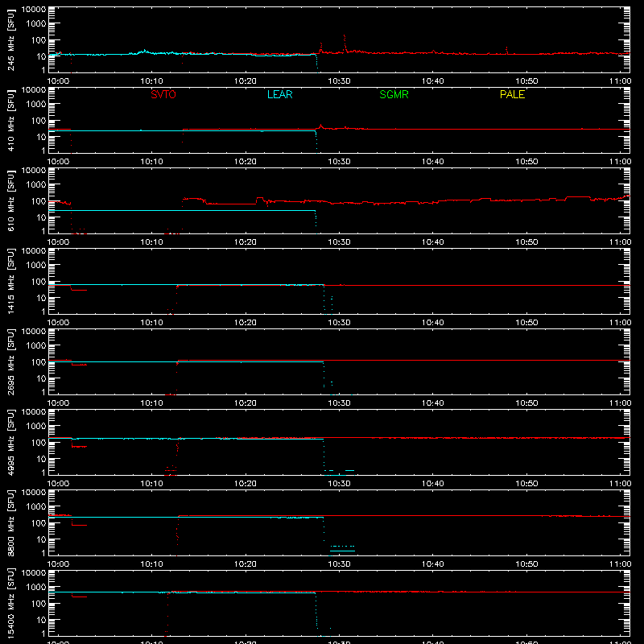This screenshot has width=644, height=644.
Task: Click the 10 y-axis value on the 1415 MHz plot
Action: tap(41, 298)
